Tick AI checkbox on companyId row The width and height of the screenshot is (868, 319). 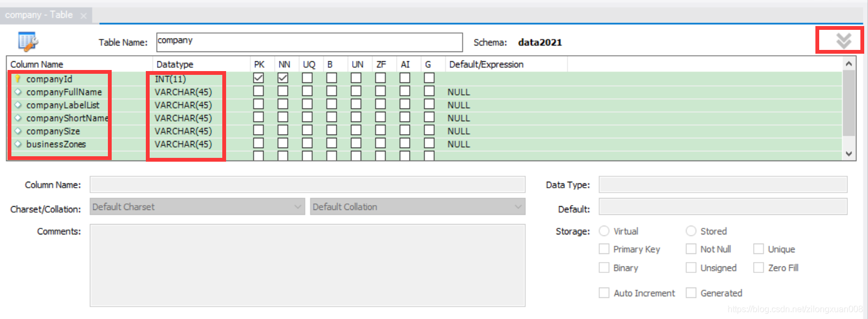(x=405, y=78)
